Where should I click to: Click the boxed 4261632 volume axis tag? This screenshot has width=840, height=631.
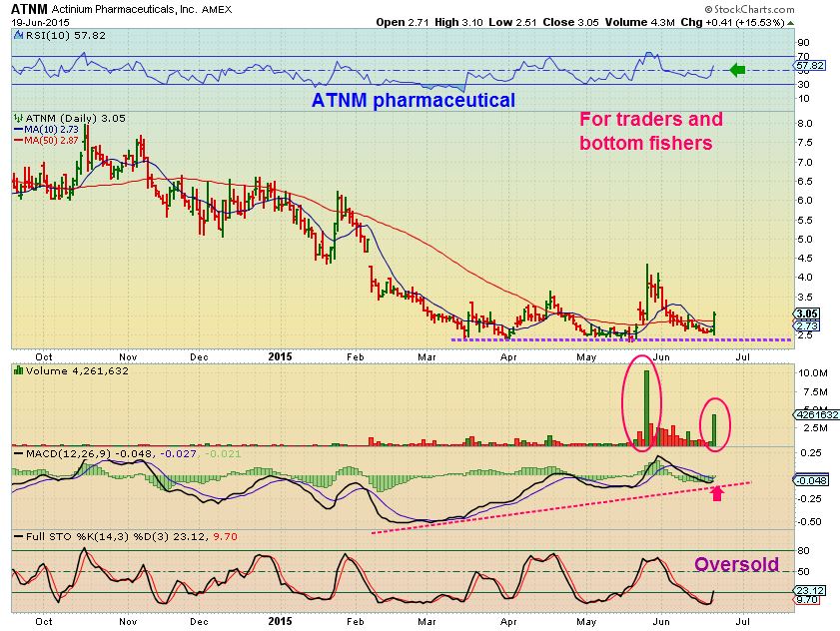816,414
